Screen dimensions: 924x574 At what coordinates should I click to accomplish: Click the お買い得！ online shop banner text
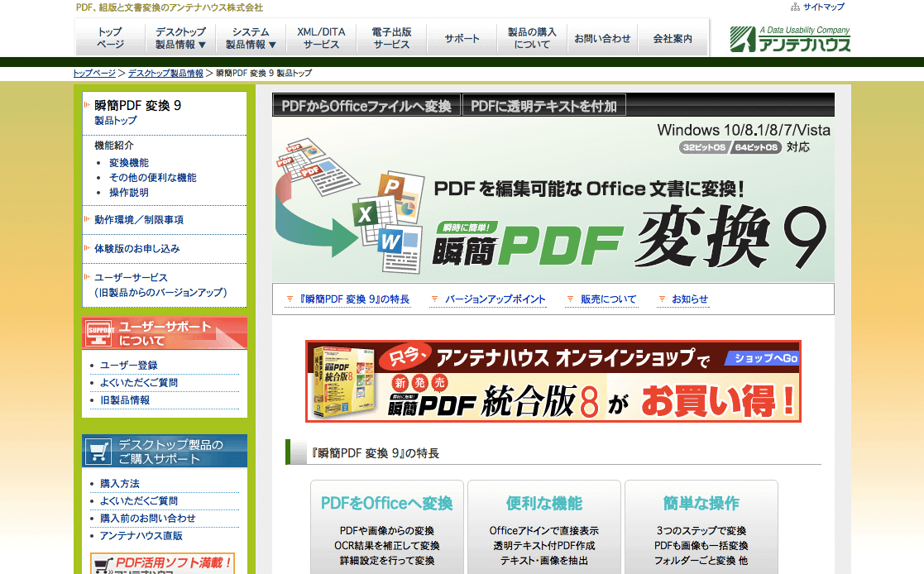[x=718, y=401]
